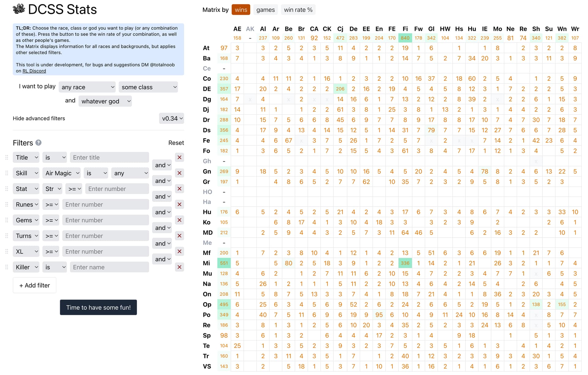
Task: Open the Air Magic skill dropdown
Action: point(62,173)
